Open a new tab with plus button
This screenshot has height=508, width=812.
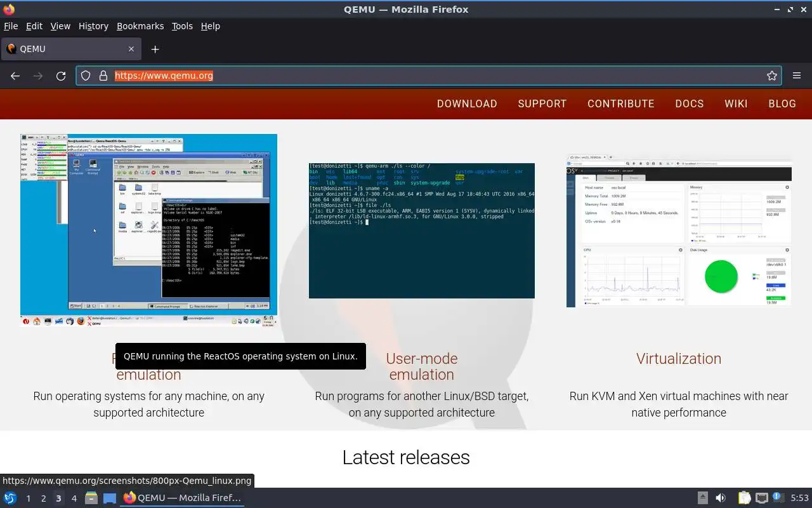[x=155, y=49]
